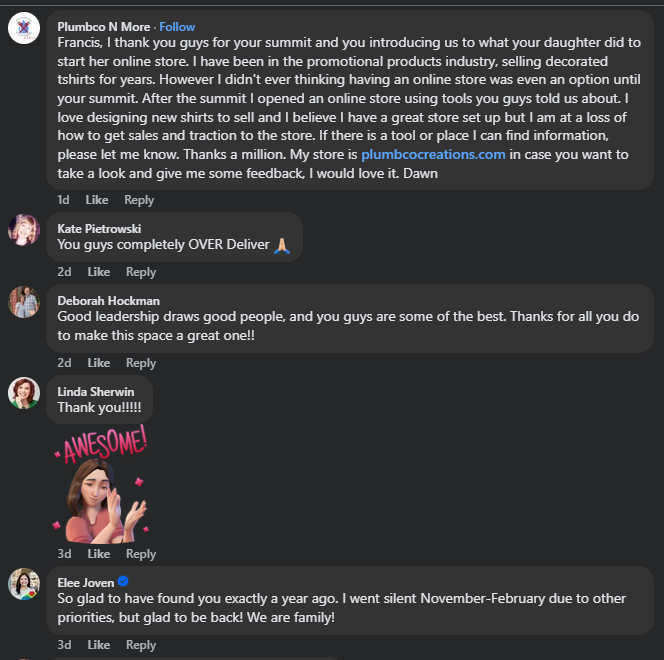Like Deborah Hockman's comment
664x660 pixels.
(99, 363)
